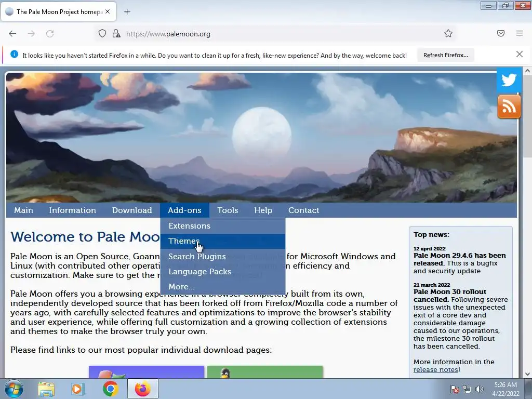
Task: Click the network tray icon
Action: coord(467,389)
